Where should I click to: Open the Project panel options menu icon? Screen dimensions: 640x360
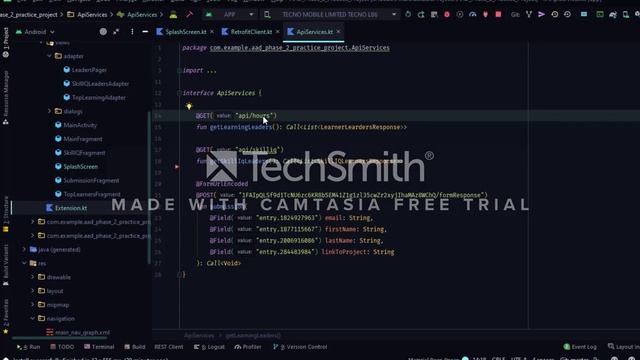(x=132, y=32)
